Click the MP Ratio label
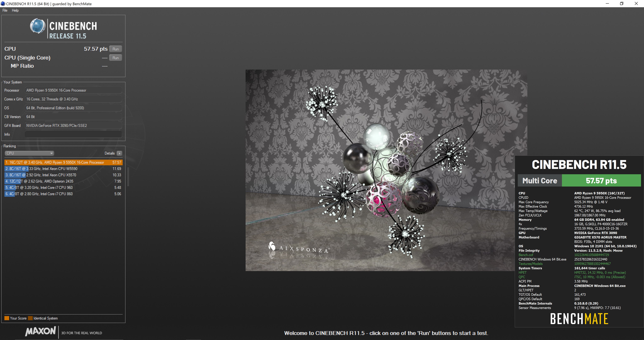 [x=22, y=66]
